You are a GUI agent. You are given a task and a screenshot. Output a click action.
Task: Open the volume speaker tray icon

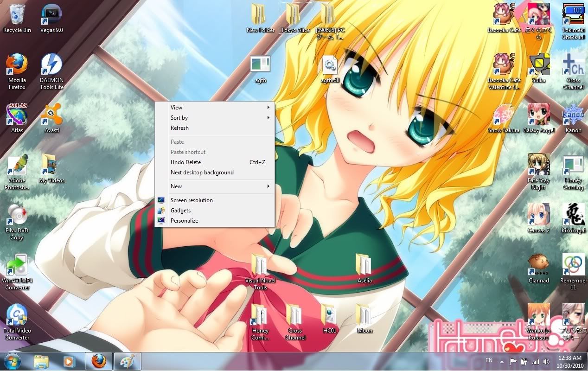547,362
